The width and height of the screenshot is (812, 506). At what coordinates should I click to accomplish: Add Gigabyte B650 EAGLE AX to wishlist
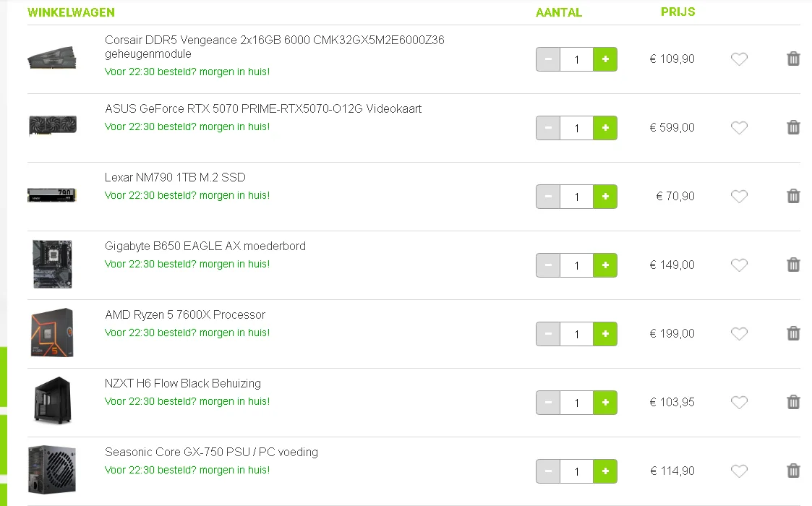point(739,265)
